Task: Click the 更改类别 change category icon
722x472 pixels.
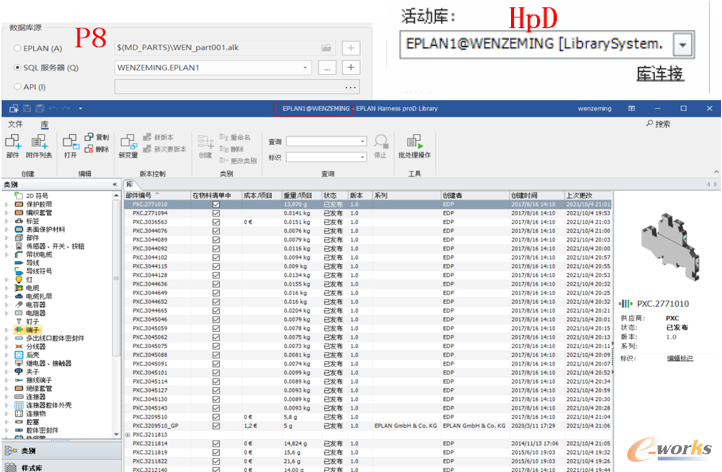Action: click(x=224, y=160)
